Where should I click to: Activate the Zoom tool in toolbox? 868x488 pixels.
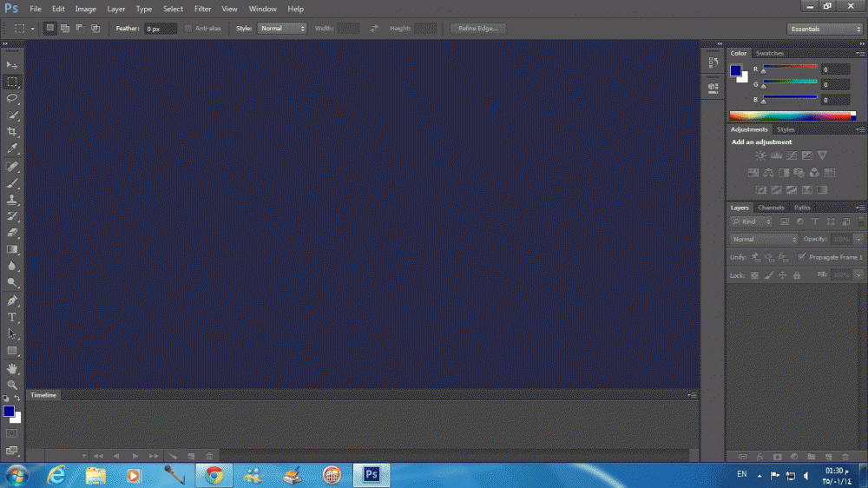[12, 384]
